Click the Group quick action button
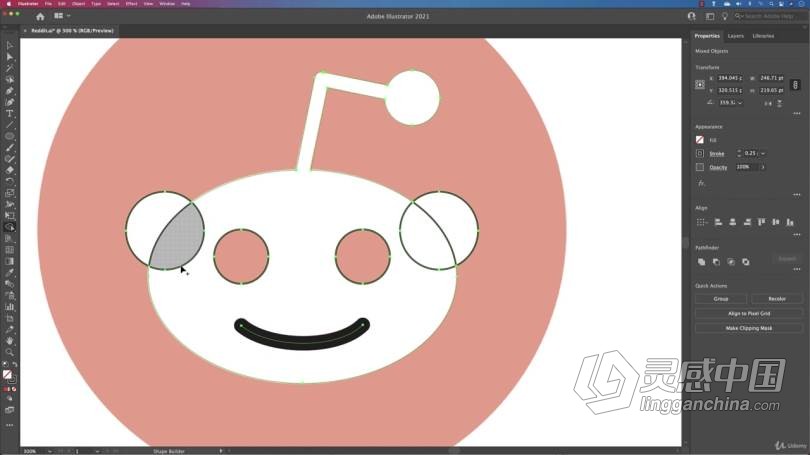 [721, 299]
